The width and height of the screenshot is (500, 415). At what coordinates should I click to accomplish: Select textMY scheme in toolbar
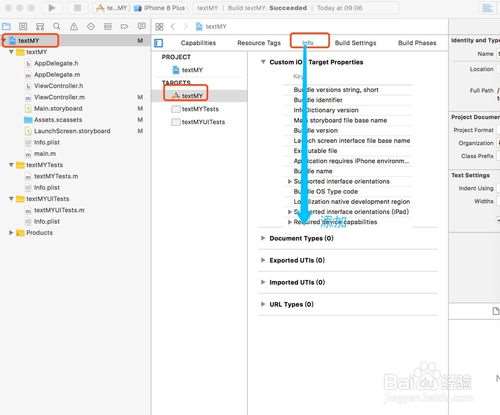click(x=111, y=8)
